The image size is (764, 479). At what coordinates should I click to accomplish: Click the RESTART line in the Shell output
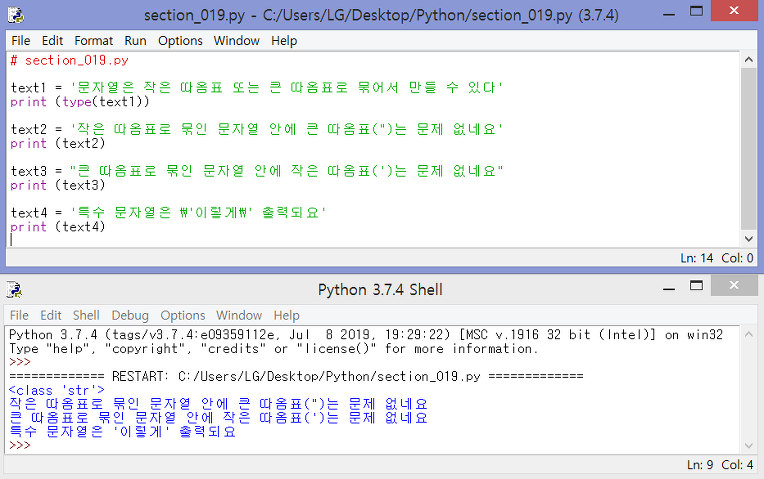296,377
